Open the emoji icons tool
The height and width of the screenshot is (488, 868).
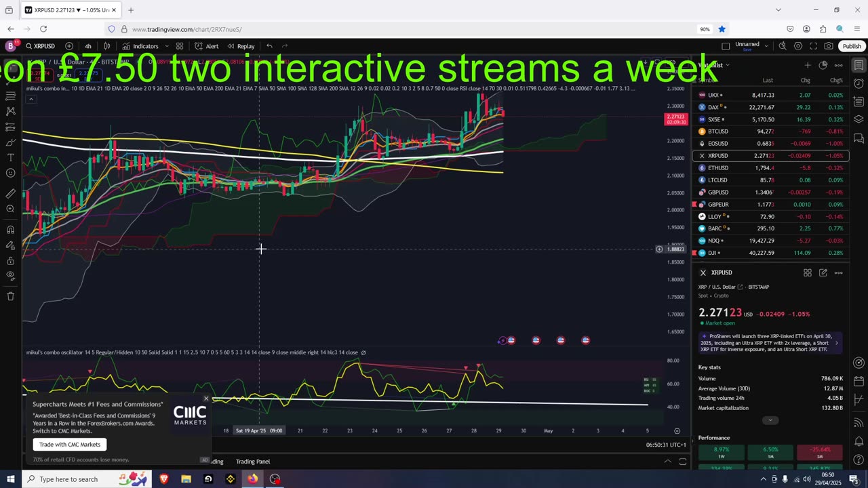tap(10, 173)
